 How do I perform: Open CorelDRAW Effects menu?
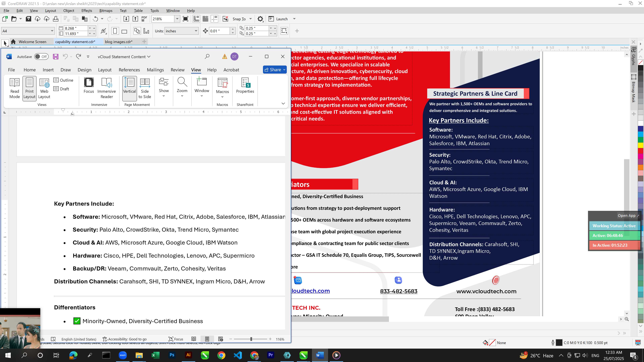click(87, 11)
